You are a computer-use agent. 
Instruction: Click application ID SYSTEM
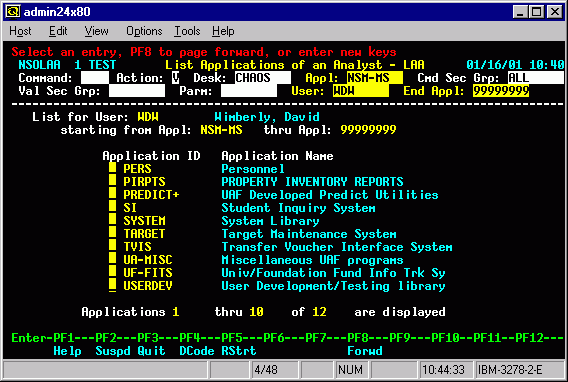tap(144, 221)
